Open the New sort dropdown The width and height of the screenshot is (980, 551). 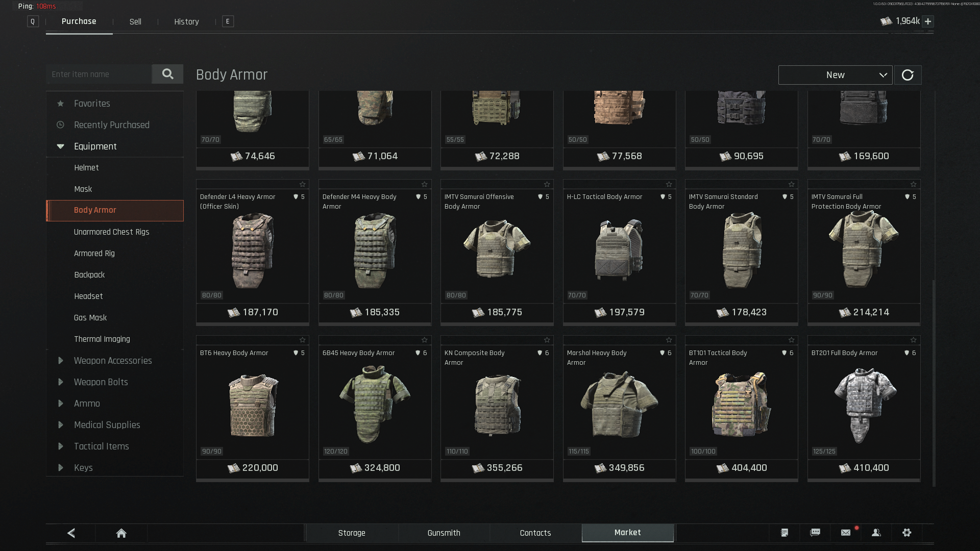pos(835,75)
